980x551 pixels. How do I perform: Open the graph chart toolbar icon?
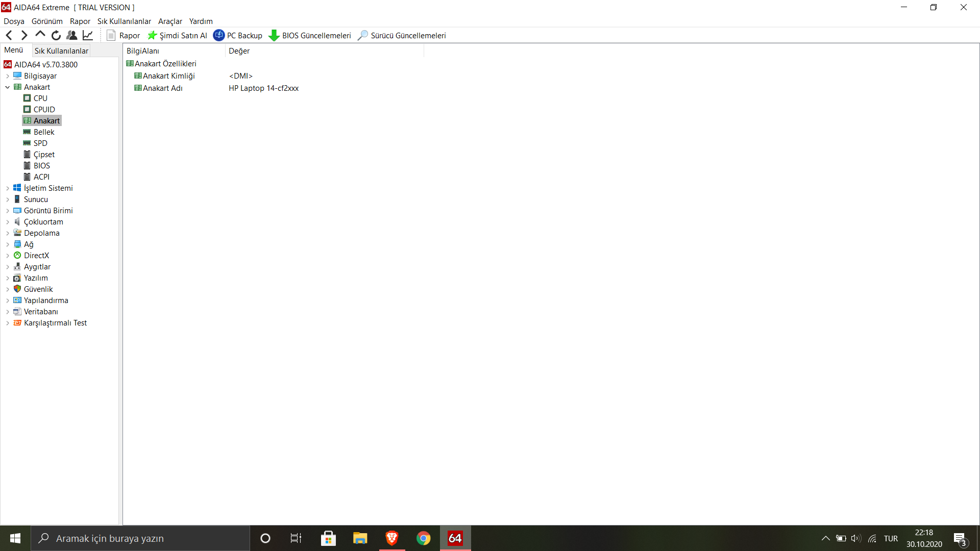(x=88, y=35)
